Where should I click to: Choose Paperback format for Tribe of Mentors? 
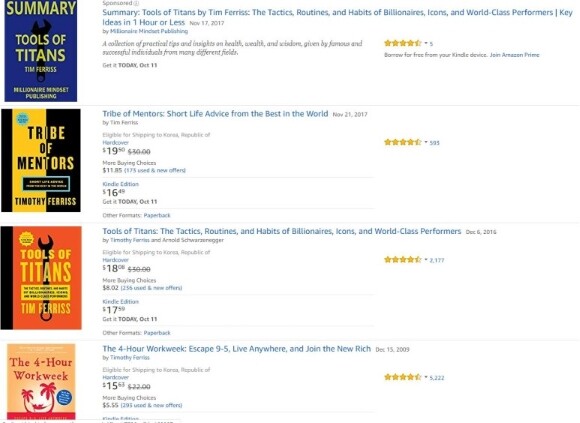click(x=157, y=215)
